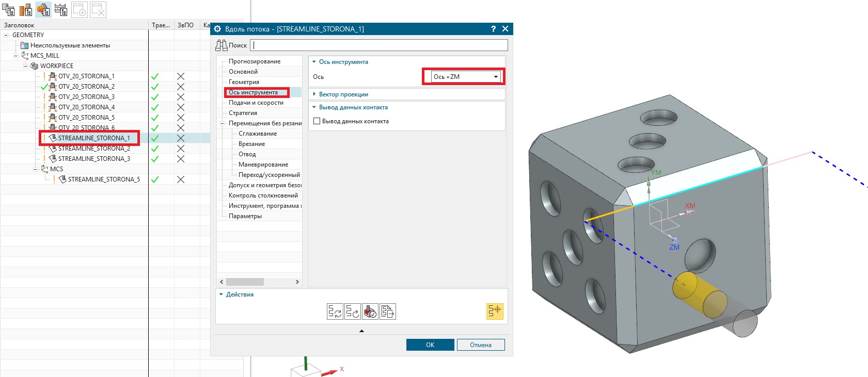Click the yellow display options icon

tap(495, 311)
